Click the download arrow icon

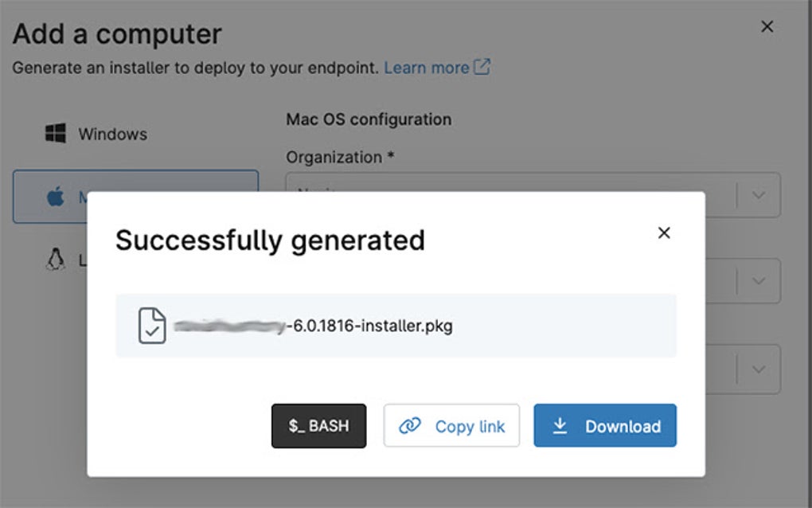[560, 426]
